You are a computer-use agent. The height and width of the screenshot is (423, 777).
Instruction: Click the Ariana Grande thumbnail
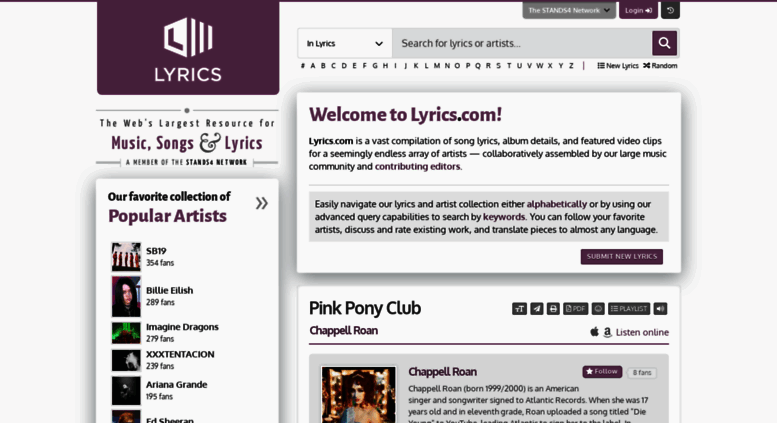pos(126,391)
